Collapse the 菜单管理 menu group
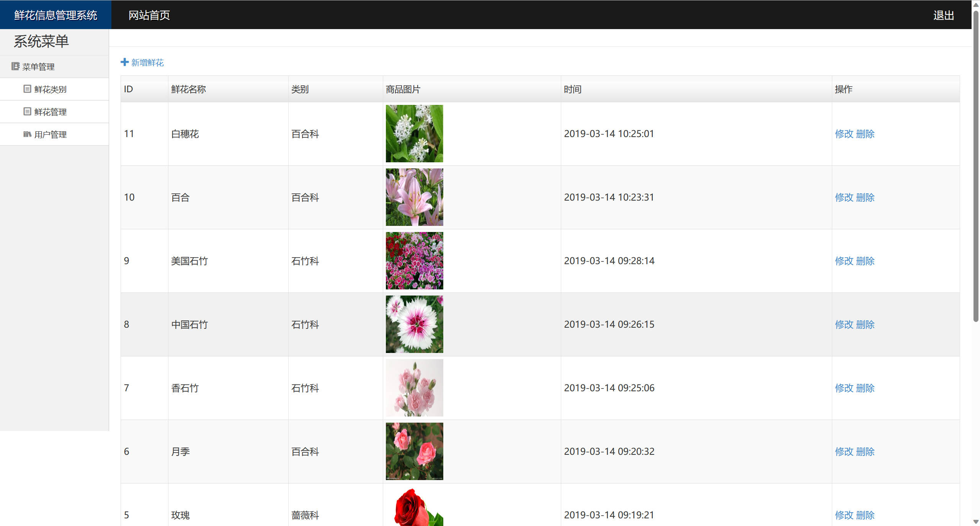The height and width of the screenshot is (526, 980). [x=38, y=67]
